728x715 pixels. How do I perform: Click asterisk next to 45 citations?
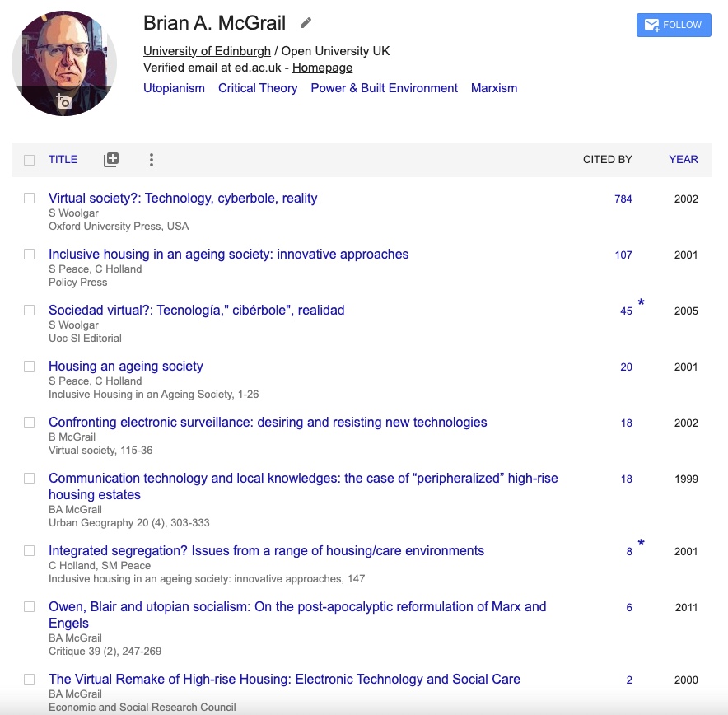(641, 304)
